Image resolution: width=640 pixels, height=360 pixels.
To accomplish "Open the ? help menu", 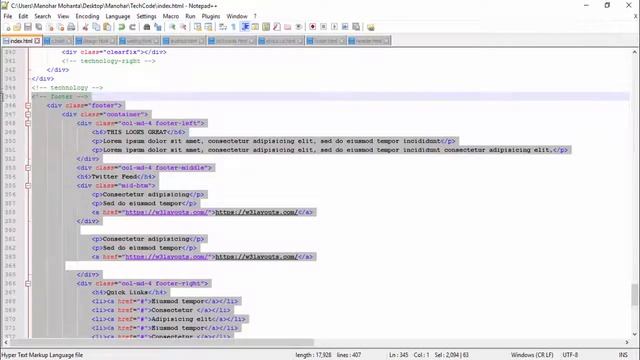I will [x=255, y=16].
